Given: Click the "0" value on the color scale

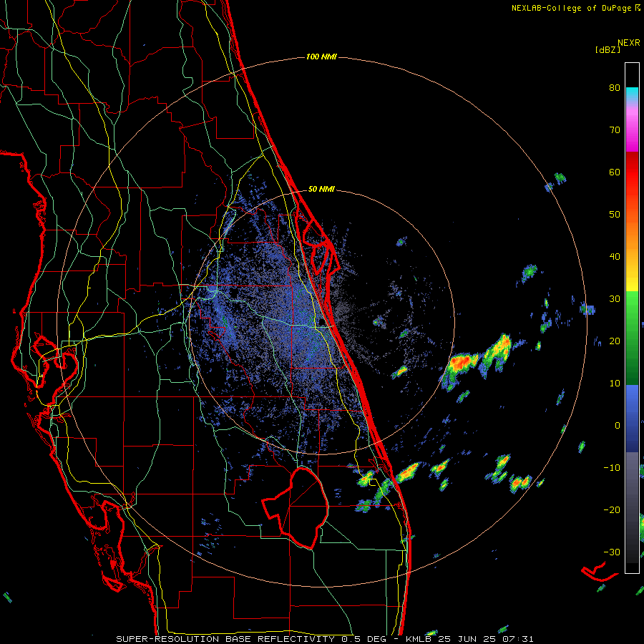Looking at the screenshot, I should click(x=618, y=426).
